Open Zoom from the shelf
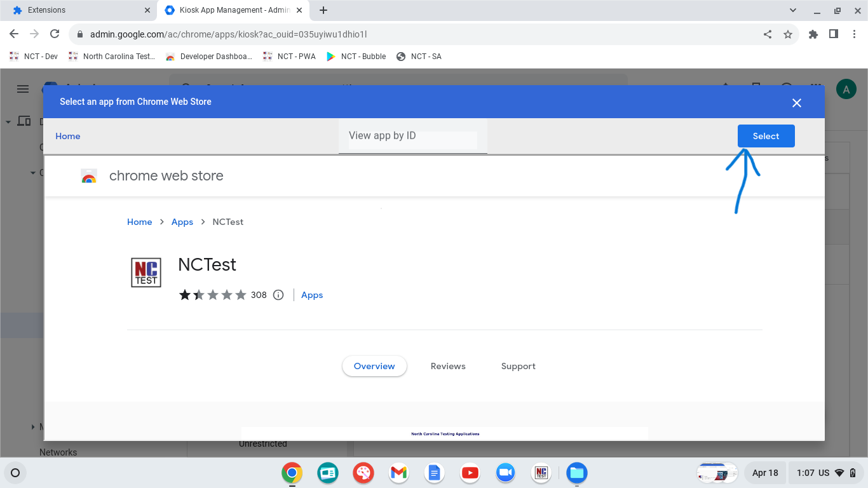This screenshot has width=868, height=488. 506,473
